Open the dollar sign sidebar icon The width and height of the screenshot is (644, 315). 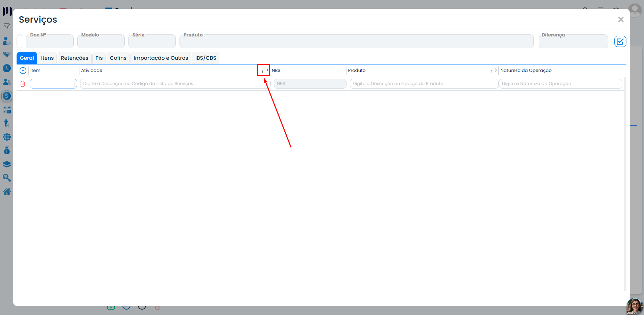(6, 96)
